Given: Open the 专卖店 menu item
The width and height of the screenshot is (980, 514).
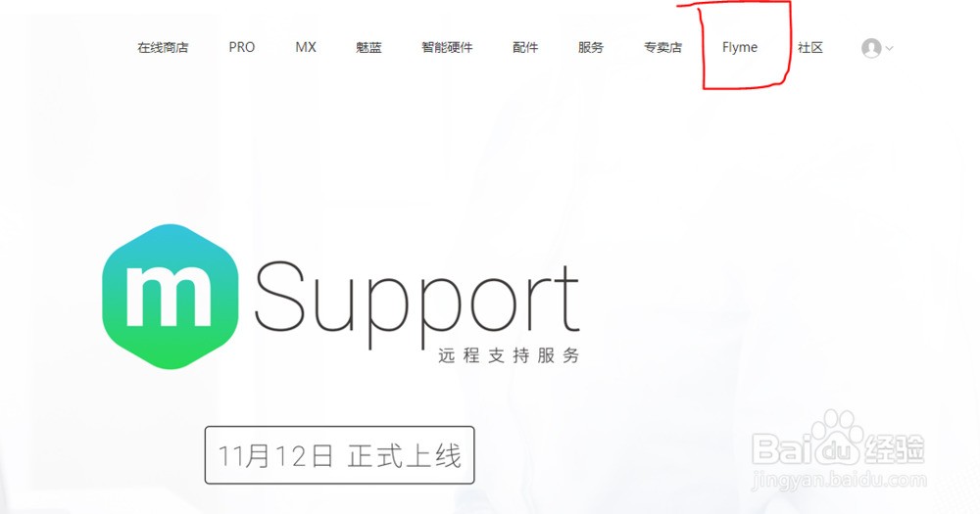Looking at the screenshot, I should pyautogui.click(x=662, y=47).
